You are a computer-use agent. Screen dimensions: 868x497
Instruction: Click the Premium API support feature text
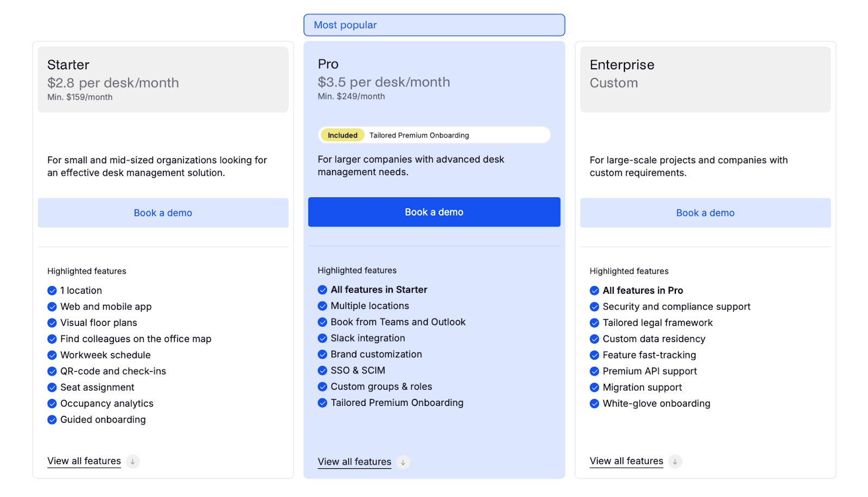tap(650, 371)
